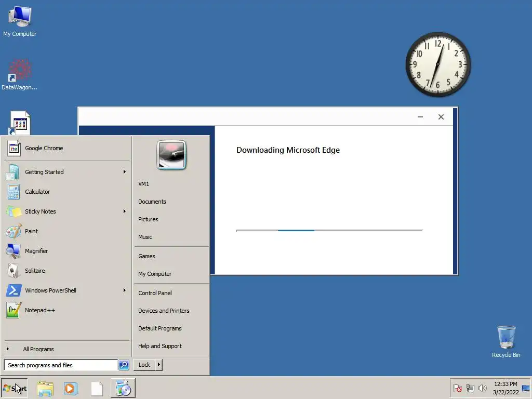
Task: Click the Edge download progress bar
Action: pos(329,230)
